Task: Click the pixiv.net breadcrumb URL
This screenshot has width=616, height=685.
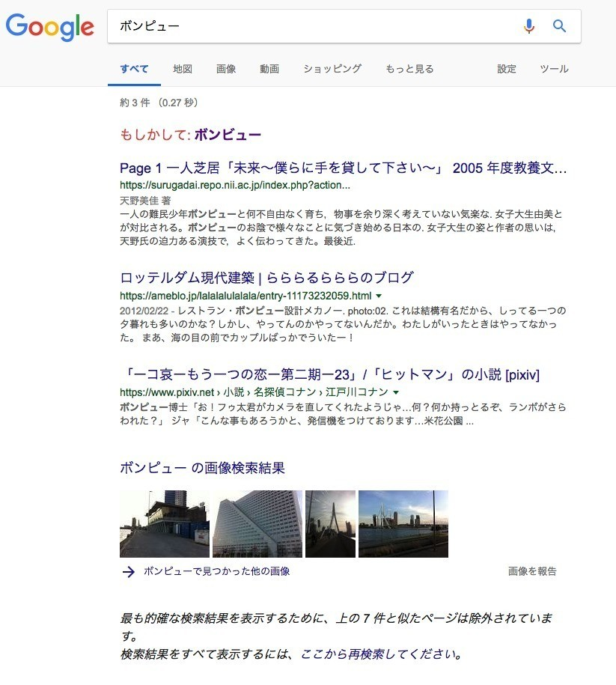Action: click(254, 392)
